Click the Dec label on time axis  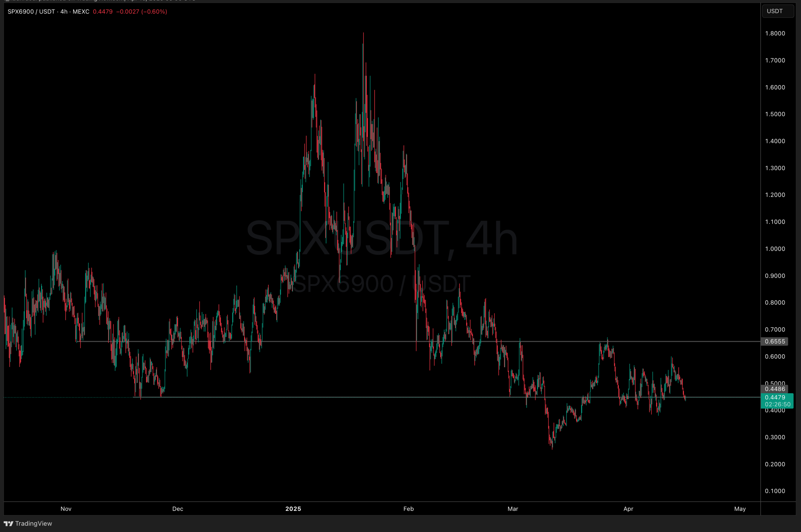pos(178,509)
